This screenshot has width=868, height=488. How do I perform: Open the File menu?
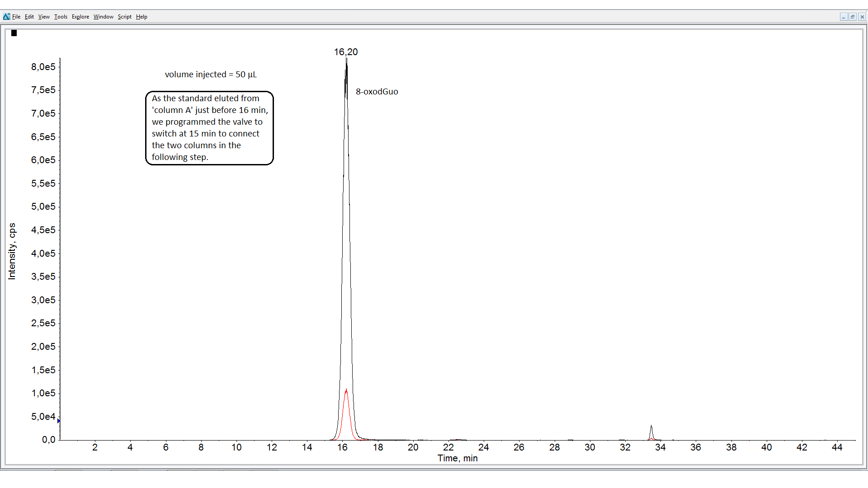coord(16,17)
